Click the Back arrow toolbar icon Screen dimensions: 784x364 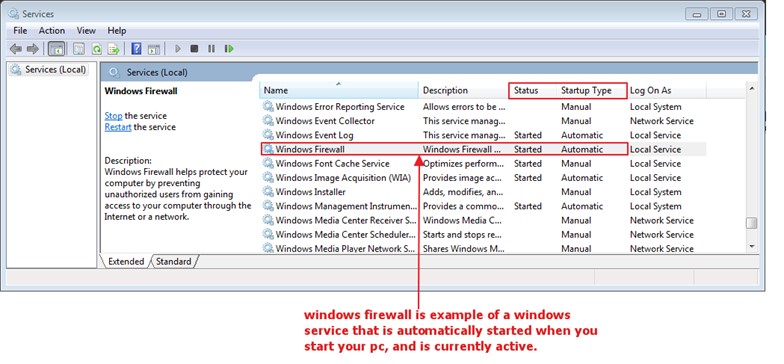16,48
